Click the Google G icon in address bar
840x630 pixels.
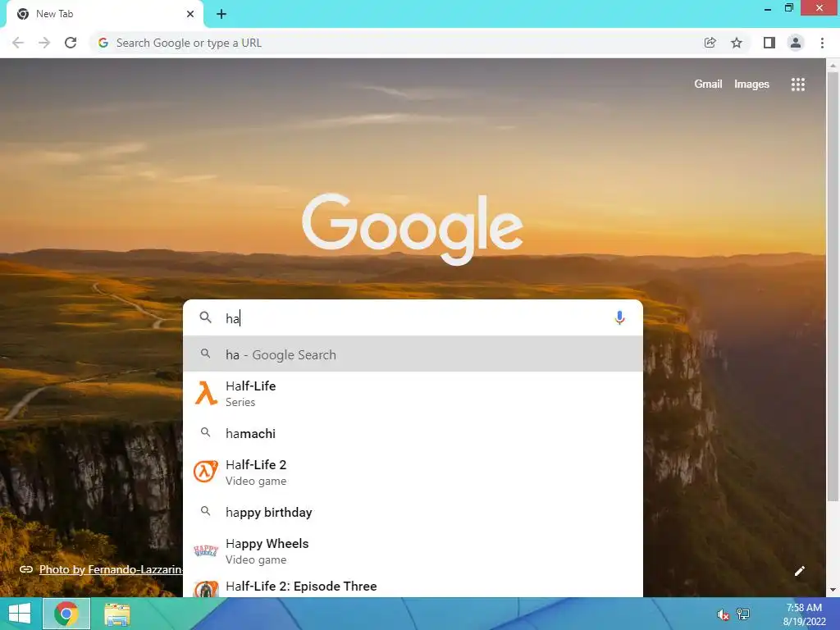coord(103,43)
